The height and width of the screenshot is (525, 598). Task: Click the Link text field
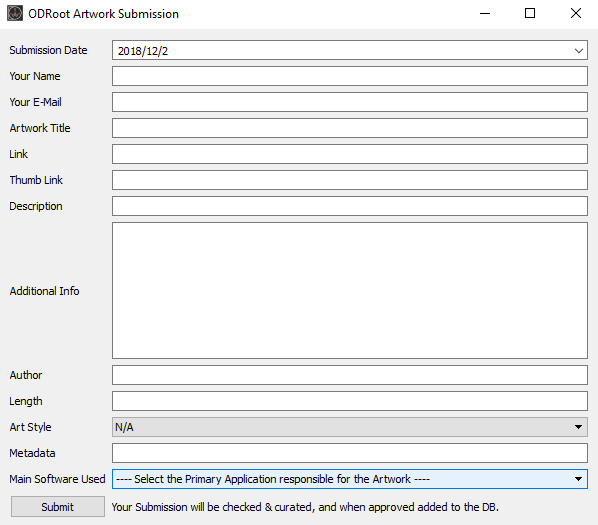tap(350, 154)
